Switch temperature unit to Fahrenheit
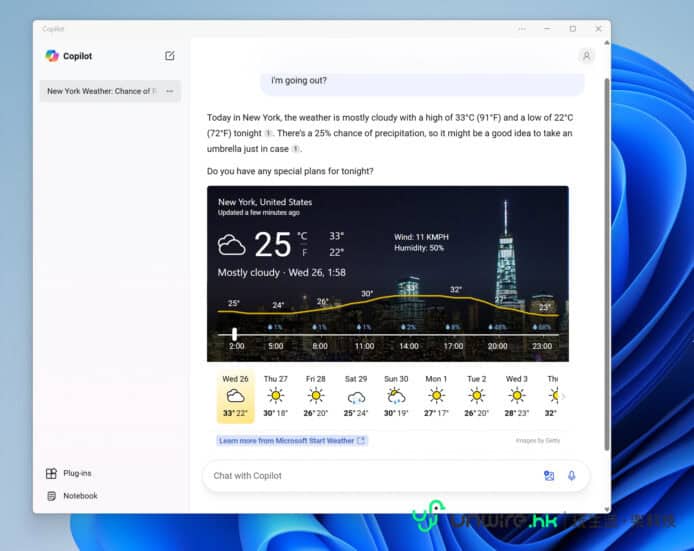Viewport: 694px width, 551px height. tap(303, 252)
